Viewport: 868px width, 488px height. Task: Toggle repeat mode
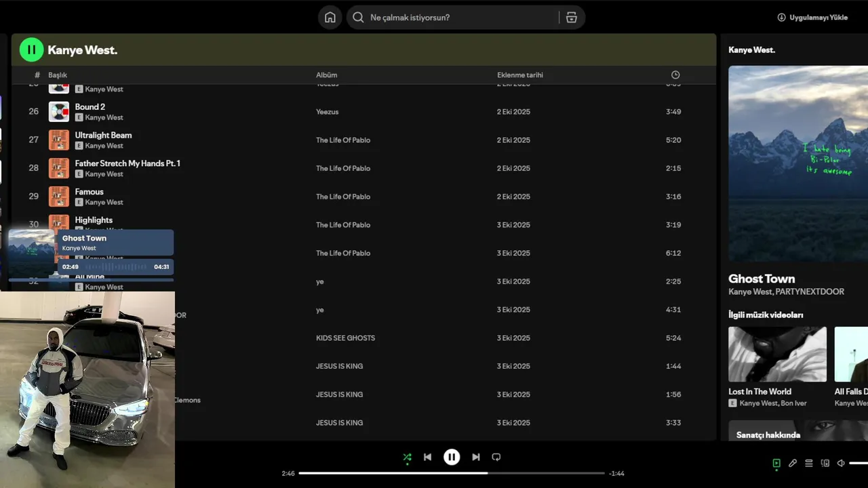pos(496,457)
